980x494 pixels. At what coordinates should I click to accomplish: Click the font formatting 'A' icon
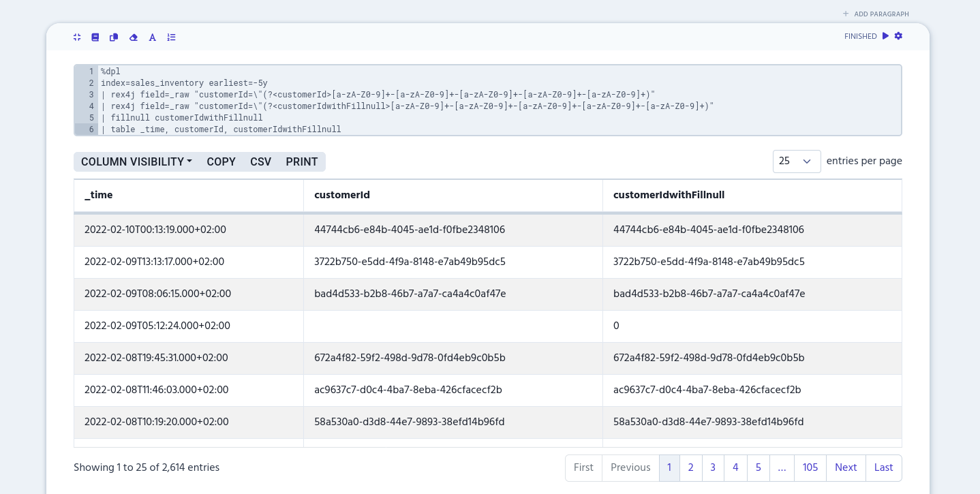pos(152,37)
